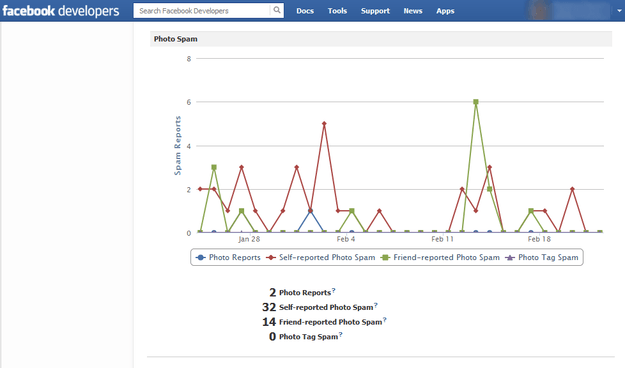The width and height of the screenshot is (625, 368).
Task: Focus the Search Facebook Developers field
Action: click(202, 11)
